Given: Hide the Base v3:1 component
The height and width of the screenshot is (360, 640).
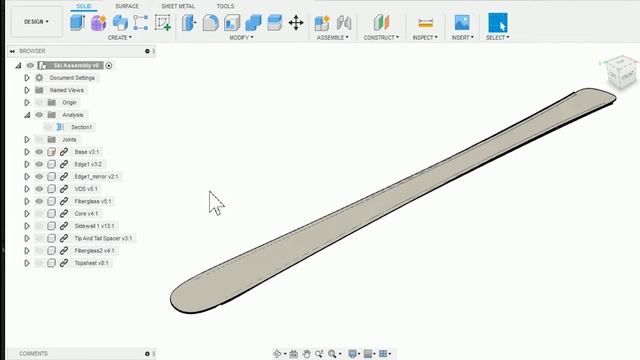Looking at the screenshot, I should [x=39, y=152].
